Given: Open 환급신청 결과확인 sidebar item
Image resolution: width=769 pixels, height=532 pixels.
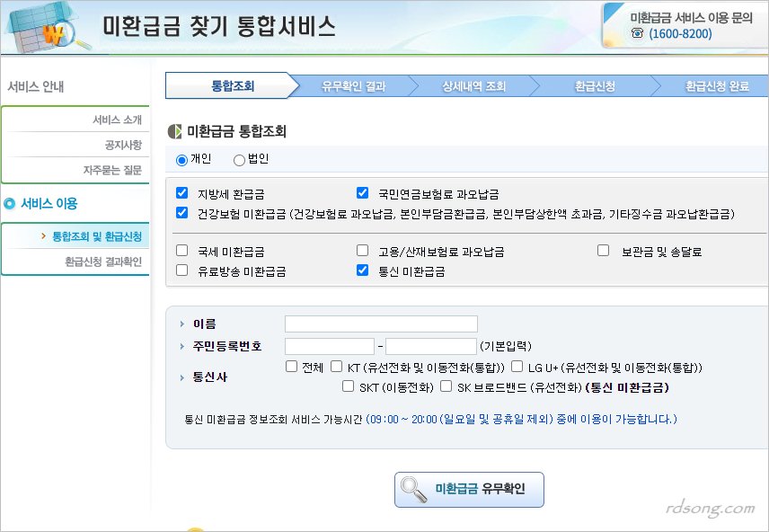Looking at the screenshot, I should tap(103, 262).
